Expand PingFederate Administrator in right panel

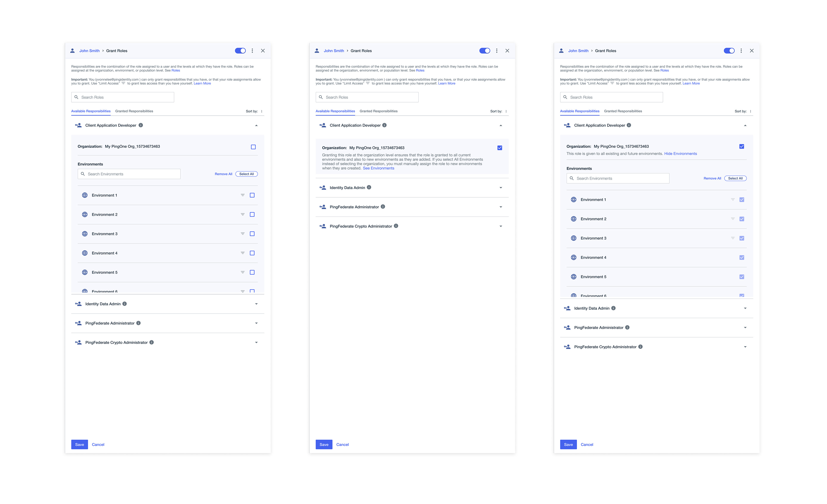(x=745, y=328)
